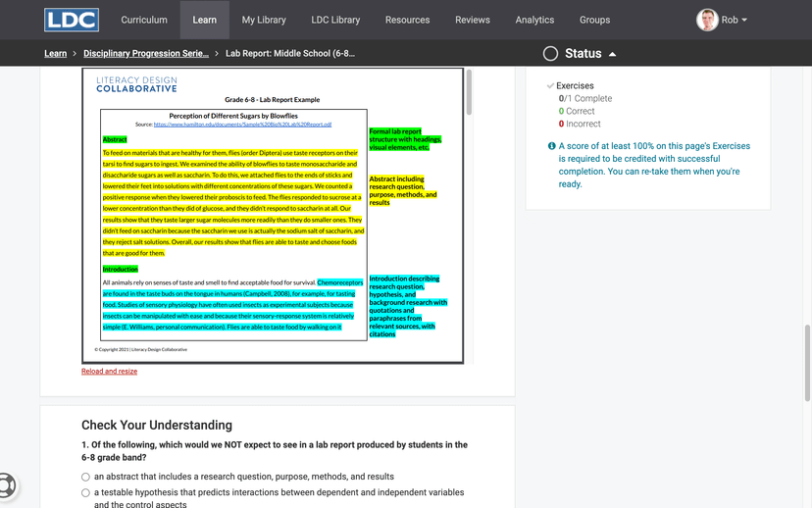
Task: Select the abstract answer radio option
Action: pos(86,477)
